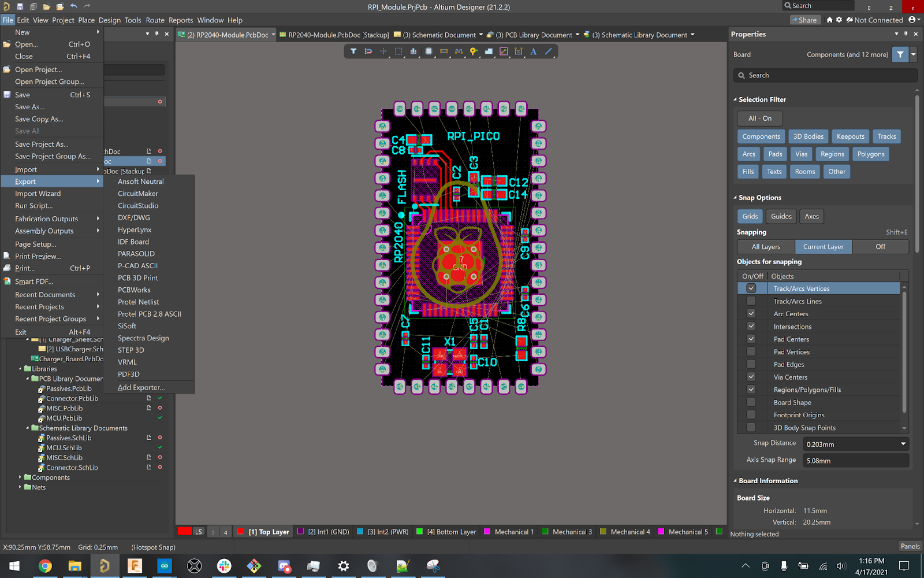The width and height of the screenshot is (924, 578).
Task: Open the Fabrication Outputs menu entry
Action: pos(46,218)
